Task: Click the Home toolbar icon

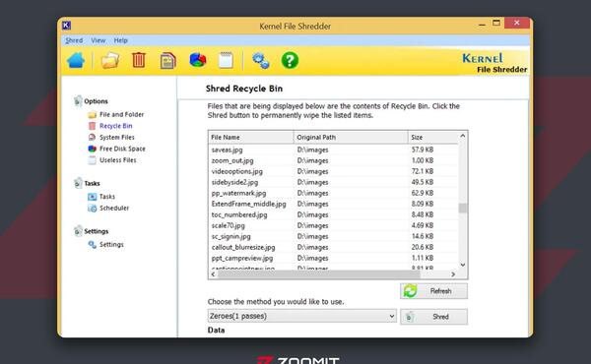Action: [76, 60]
